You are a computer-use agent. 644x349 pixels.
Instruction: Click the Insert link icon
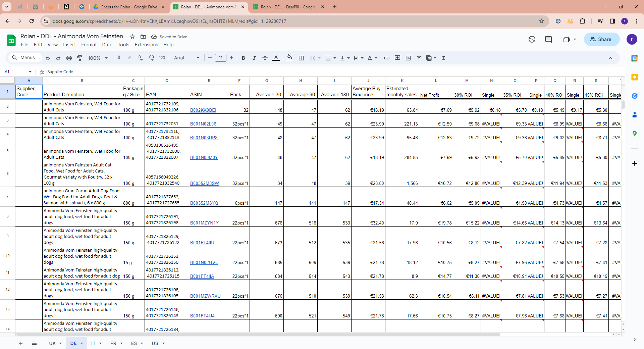point(387,58)
